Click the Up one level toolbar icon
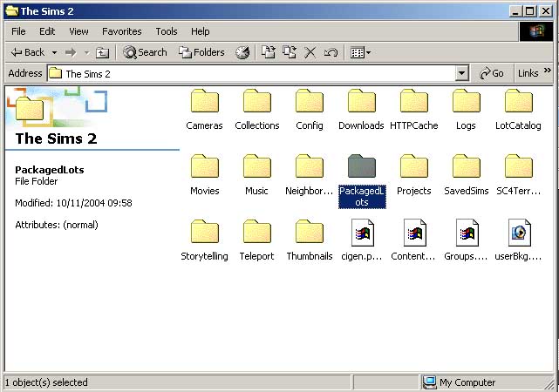 click(102, 52)
